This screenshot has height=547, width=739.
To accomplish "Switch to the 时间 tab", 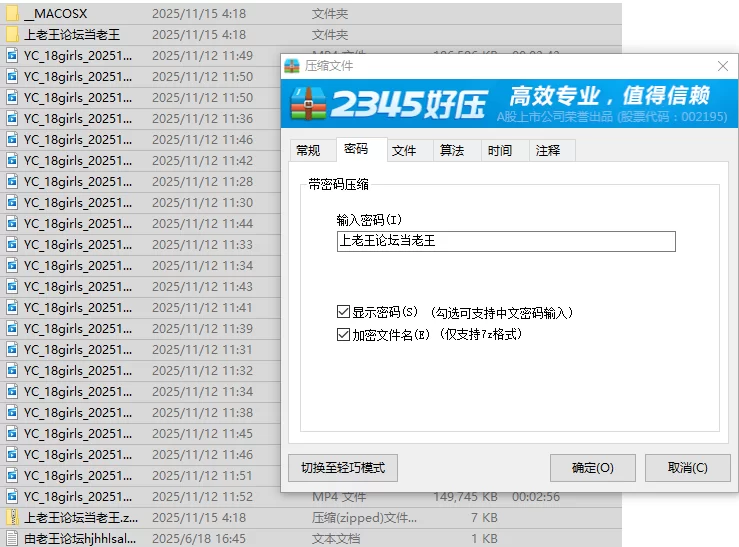I will (x=500, y=151).
